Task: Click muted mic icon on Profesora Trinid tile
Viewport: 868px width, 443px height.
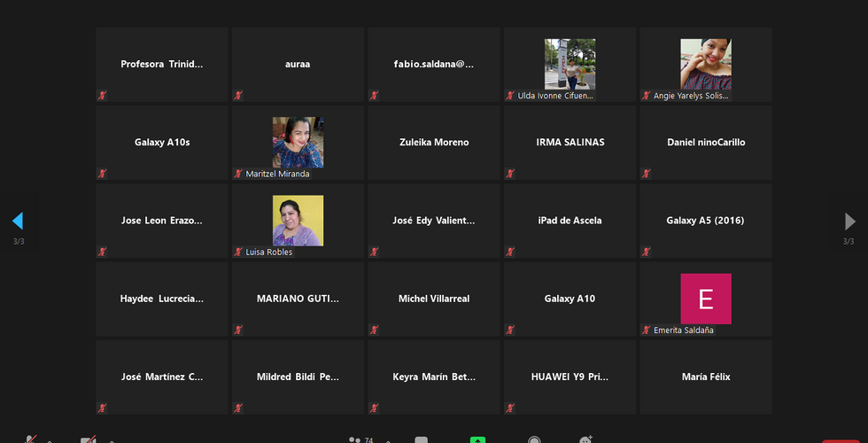Action: (x=103, y=96)
